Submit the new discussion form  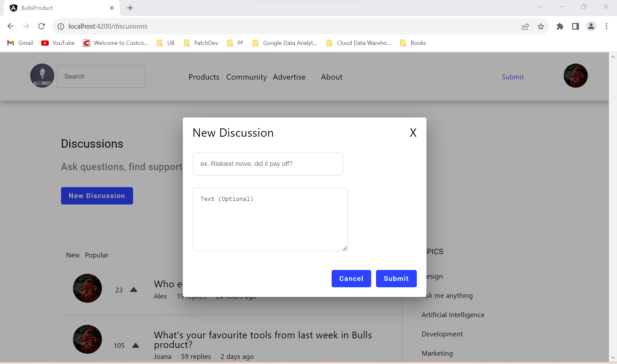click(396, 279)
